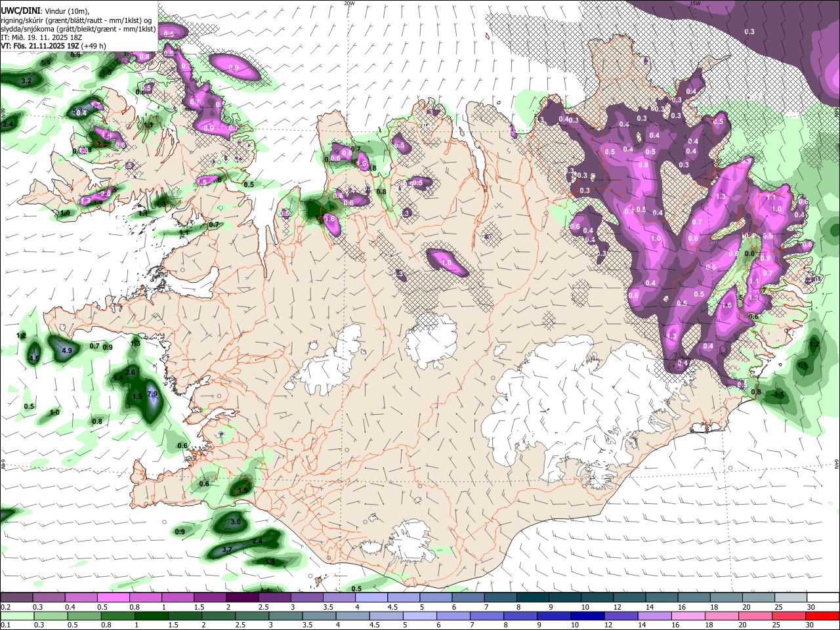The image size is (840, 630).
Task: Pick the dark purple top-row swatch labeled 2
Action: point(242,598)
